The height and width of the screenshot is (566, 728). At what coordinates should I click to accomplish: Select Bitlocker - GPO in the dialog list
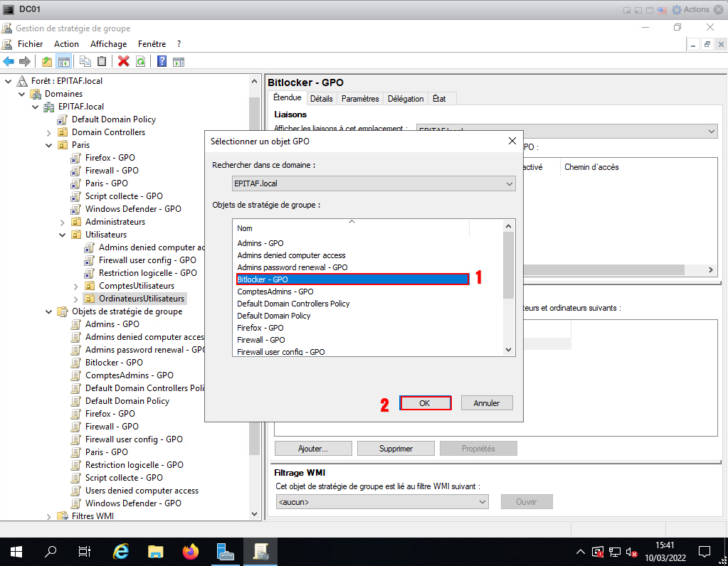pyautogui.click(x=352, y=279)
